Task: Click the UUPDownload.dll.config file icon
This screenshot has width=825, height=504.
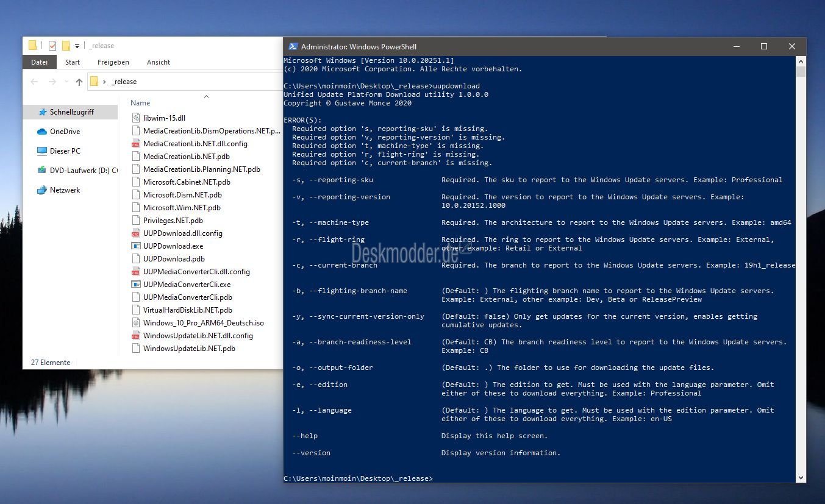Action: (136, 233)
